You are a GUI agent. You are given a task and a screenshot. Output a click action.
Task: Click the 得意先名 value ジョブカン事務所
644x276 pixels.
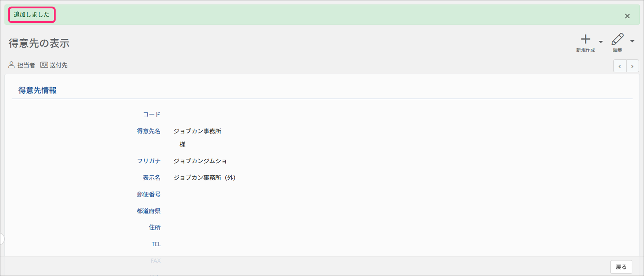tap(197, 131)
